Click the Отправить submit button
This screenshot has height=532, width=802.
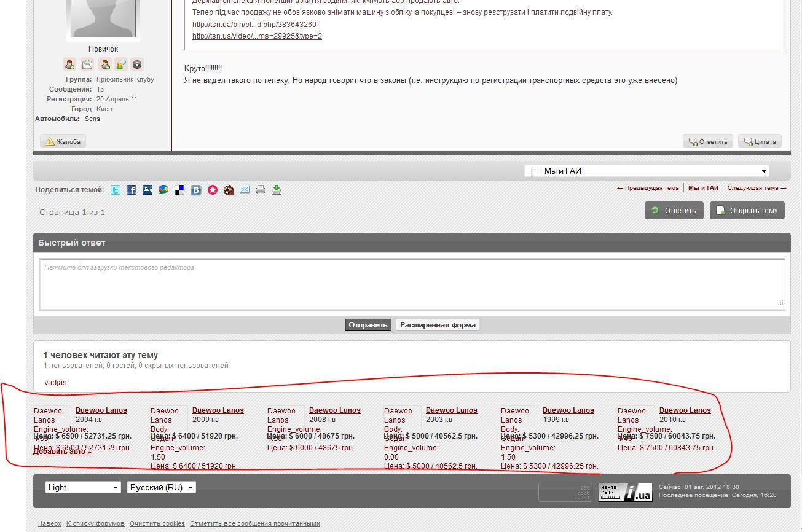(x=368, y=325)
